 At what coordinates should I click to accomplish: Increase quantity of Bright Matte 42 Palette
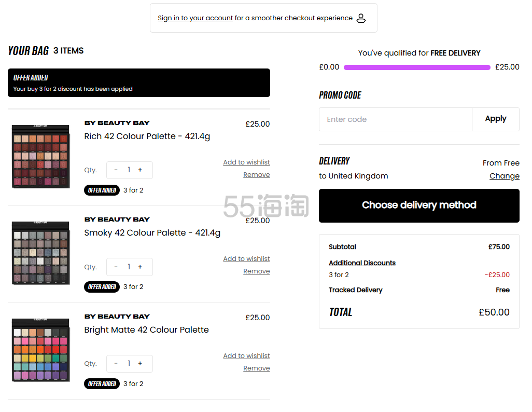tap(140, 363)
